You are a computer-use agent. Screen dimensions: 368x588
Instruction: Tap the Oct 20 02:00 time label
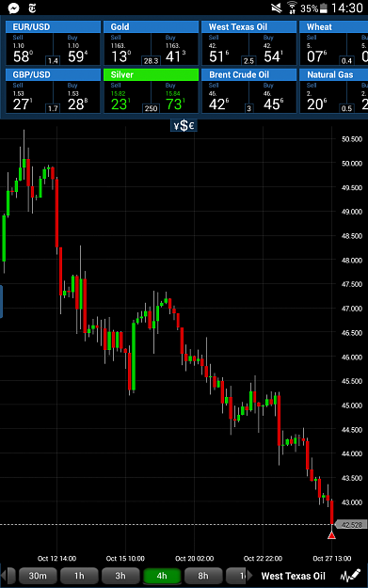point(194,559)
